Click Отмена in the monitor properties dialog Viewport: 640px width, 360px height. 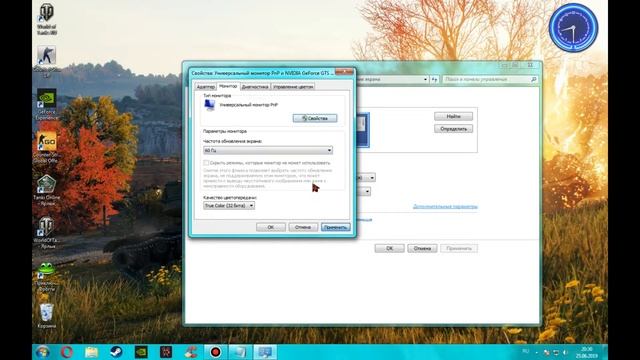pos(303,227)
